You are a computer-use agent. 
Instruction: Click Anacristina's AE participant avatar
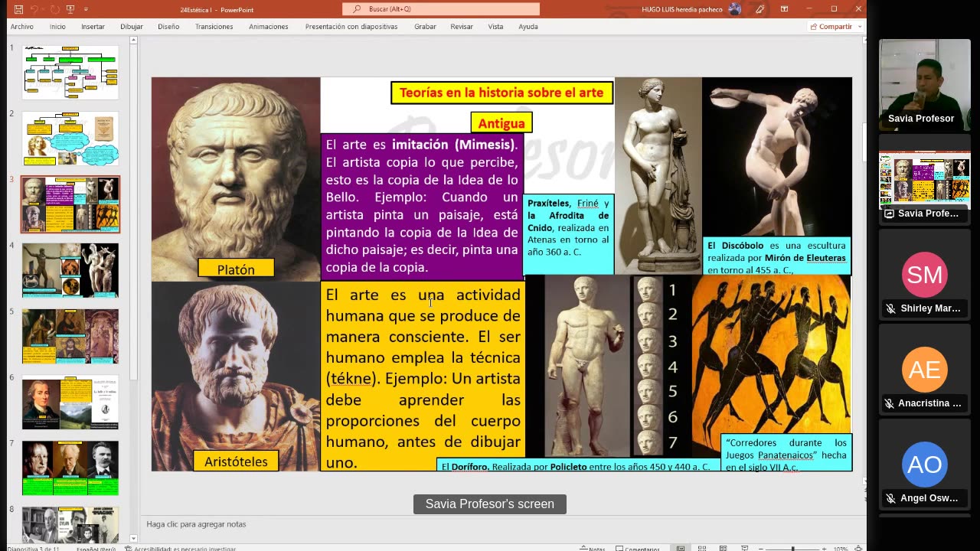pyautogui.click(x=924, y=370)
